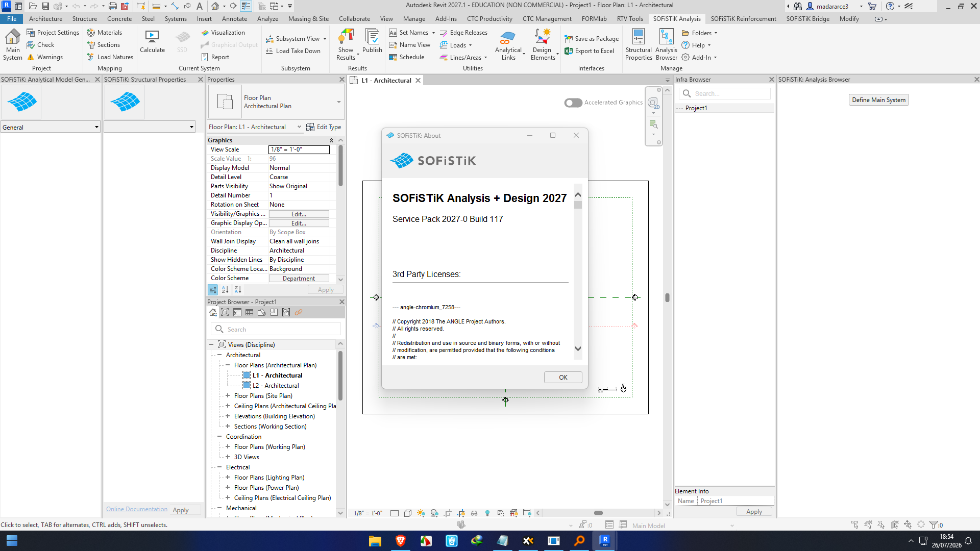Open File Explorer from taskbar
Screen dimensions: 980x551
[x=375, y=541]
